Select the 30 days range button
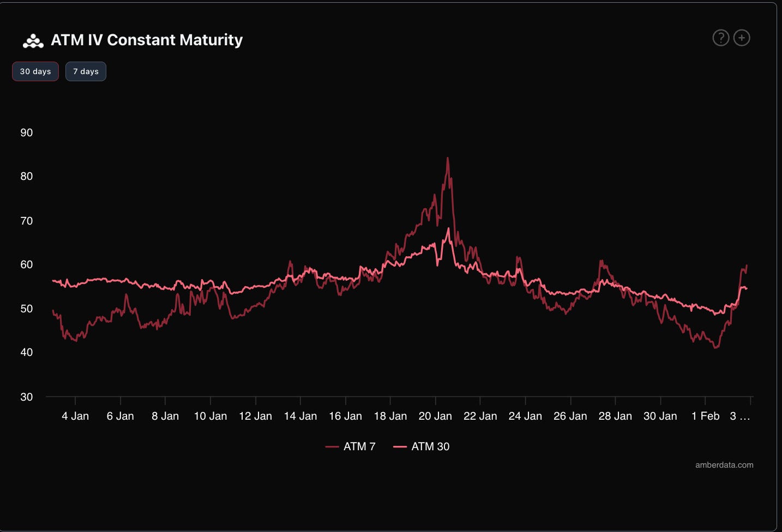This screenshot has width=782, height=532. click(x=35, y=71)
